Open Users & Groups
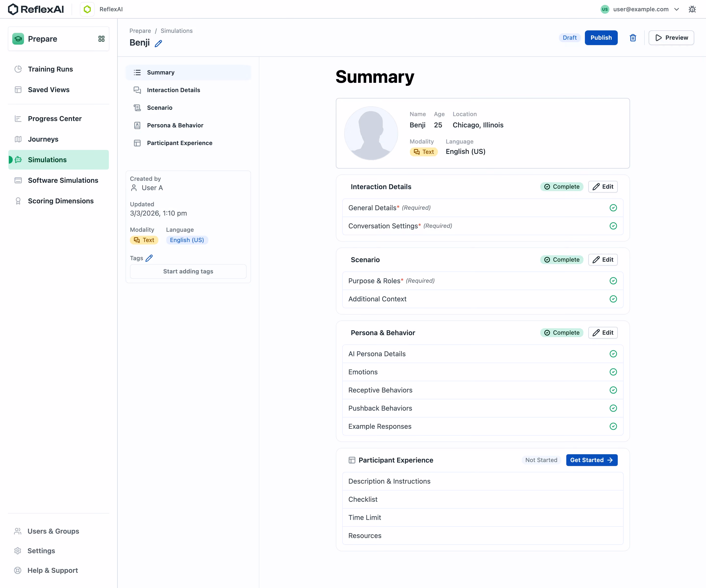706x588 pixels. (x=59, y=531)
